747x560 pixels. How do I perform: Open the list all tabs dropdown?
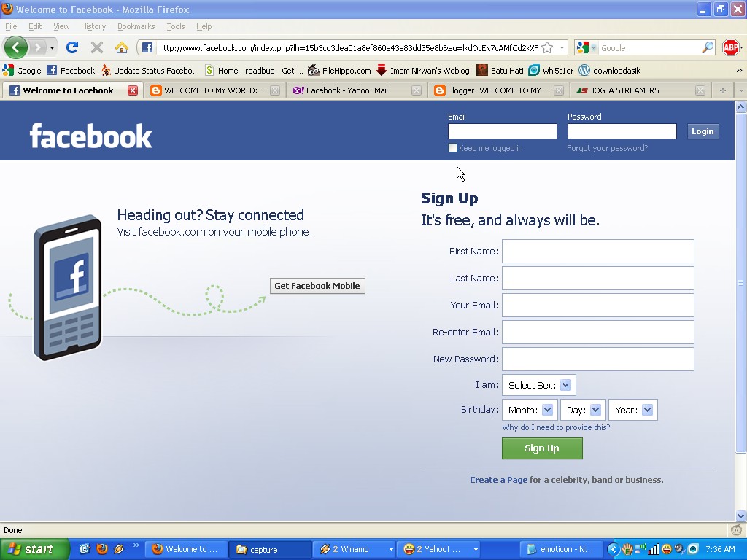pos(741,90)
